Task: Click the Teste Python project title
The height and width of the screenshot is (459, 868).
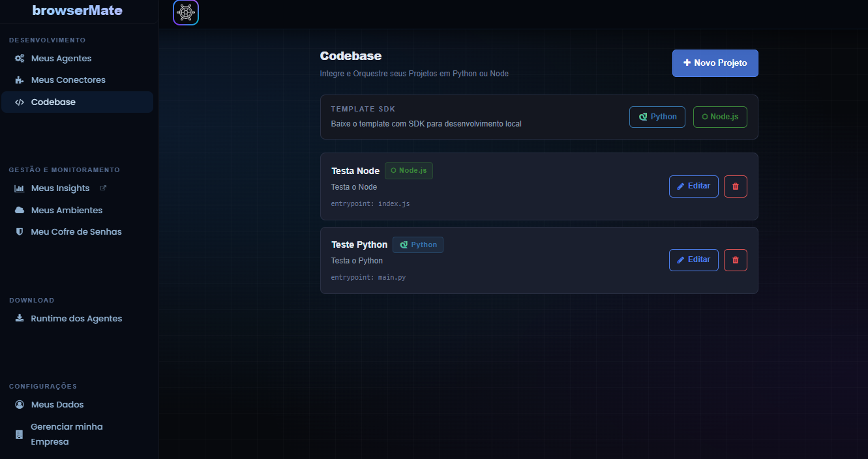Action: [x=359, y=245]
